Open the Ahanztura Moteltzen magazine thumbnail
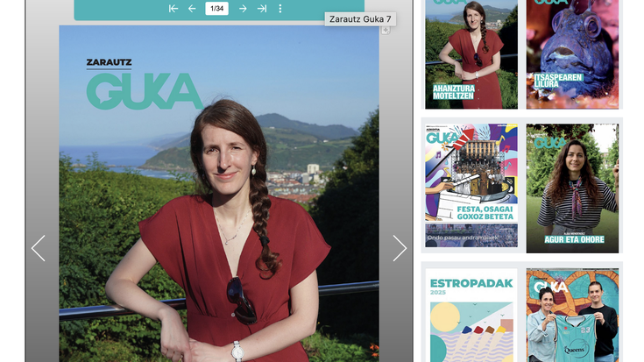Screen dimensions: 644x362 471,53
